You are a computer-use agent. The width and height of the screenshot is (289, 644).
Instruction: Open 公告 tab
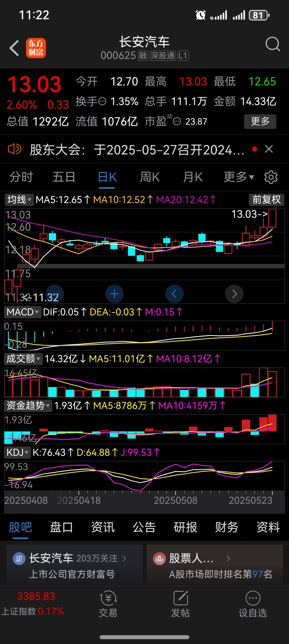click(144, 527)
